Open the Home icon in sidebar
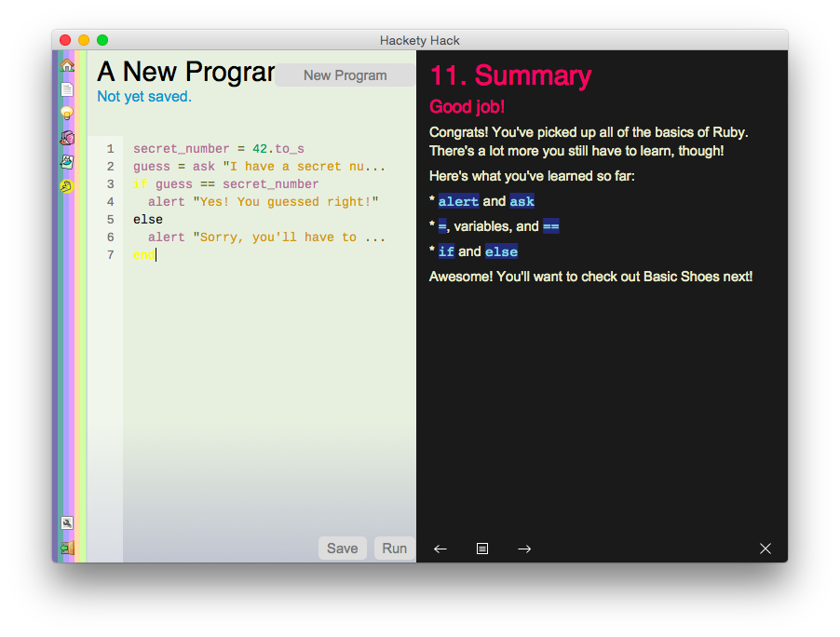This screenshot has height=637, width=840. click(x=67, y=65)
